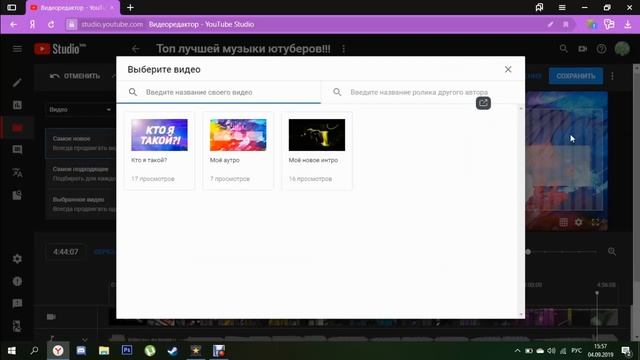Viewport: 640px width, 360px height.
Task: Select the Самое новое end screen option
Action: pos(81,143)
